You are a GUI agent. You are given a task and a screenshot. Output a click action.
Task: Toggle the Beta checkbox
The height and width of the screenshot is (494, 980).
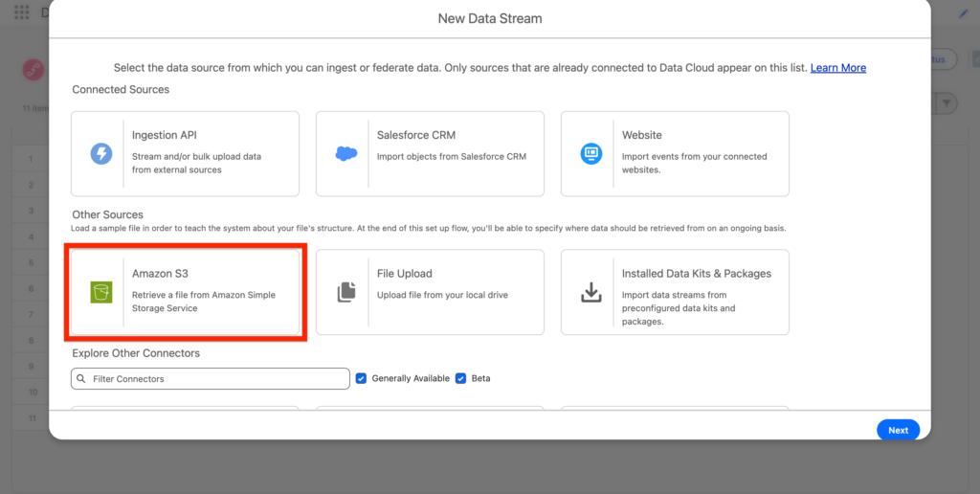click(461, 378)
